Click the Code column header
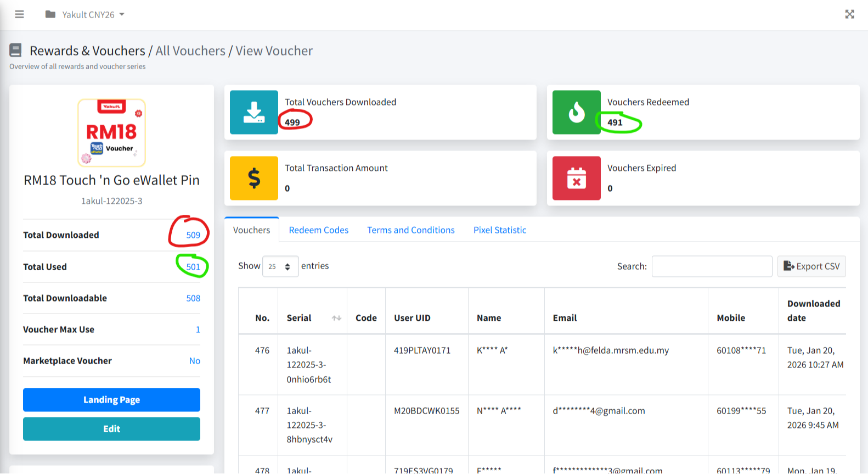Screen dimensions: 868x474 [366, 318]
